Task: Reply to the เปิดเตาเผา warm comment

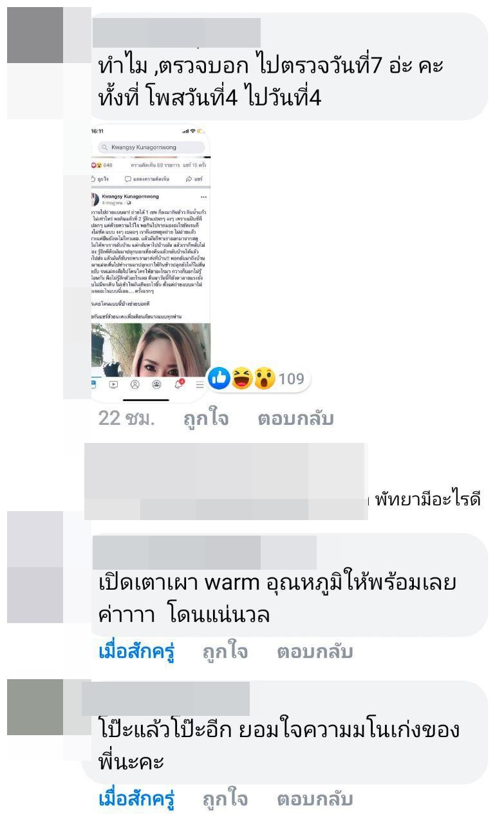Action: point(315,652)
